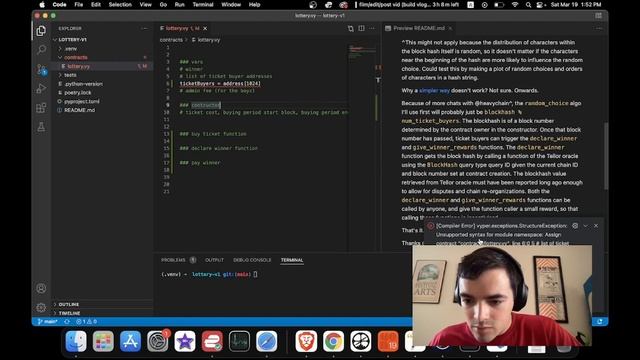Launch Google Chrome from the dock

point(333,341)
